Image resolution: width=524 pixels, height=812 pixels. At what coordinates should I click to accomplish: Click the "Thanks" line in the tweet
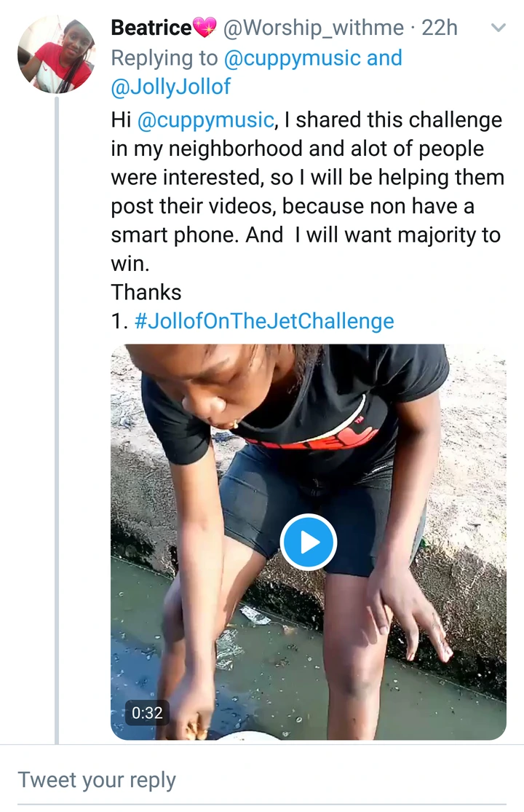click(x=146, y=292)
